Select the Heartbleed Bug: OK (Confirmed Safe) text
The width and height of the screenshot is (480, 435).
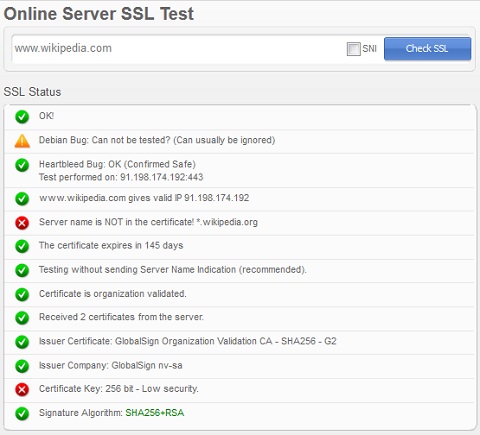point(117,164)
